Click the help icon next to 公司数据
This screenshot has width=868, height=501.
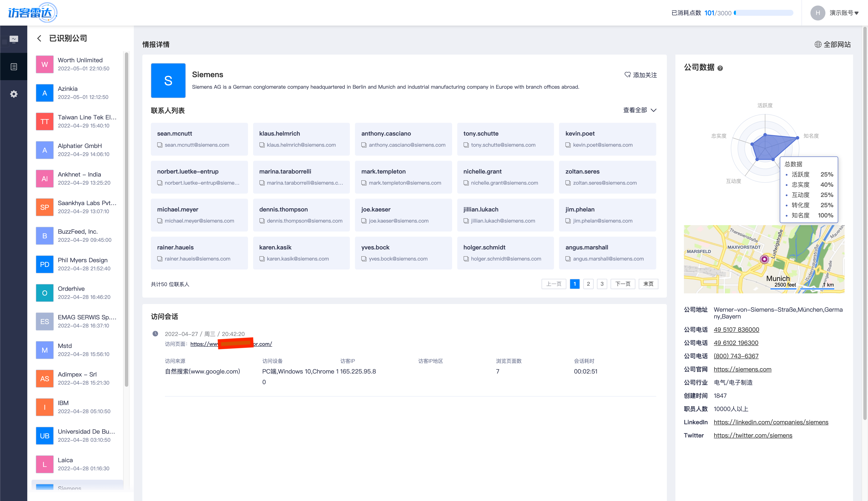(x=720, y=68)
